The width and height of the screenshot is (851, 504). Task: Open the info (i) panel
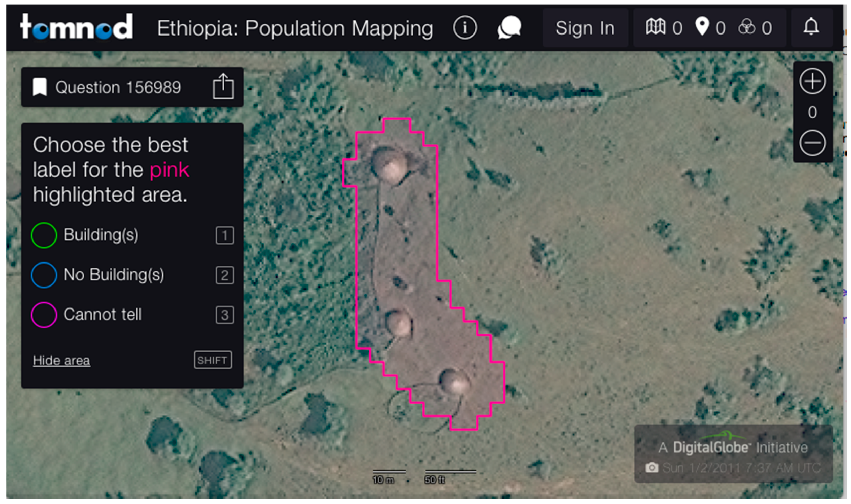click(x=465, y=28)
